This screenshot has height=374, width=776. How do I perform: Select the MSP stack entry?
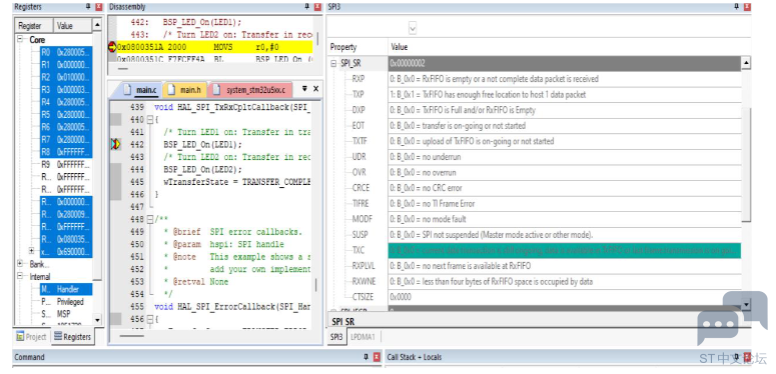66,314
